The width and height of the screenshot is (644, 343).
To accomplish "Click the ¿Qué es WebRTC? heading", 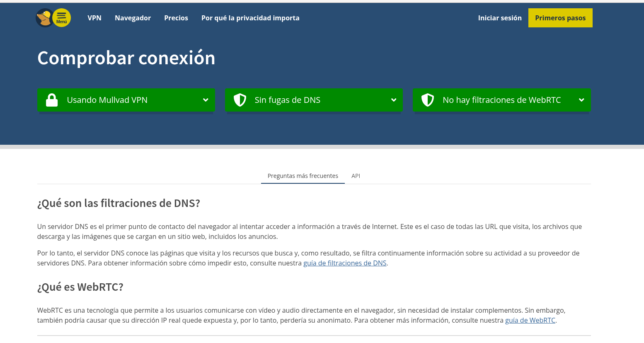I will coord(80,287).
